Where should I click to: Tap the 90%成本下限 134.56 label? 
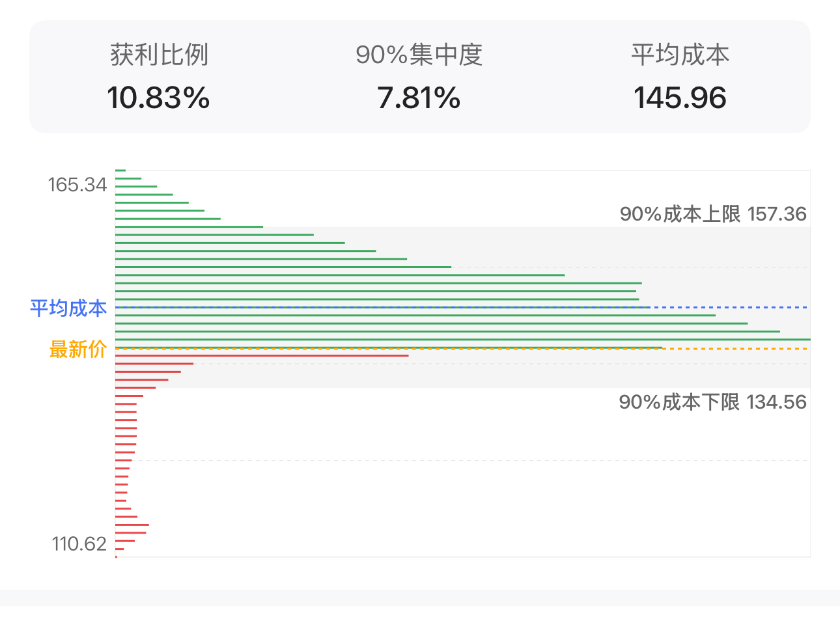click(x=713, y=402)
